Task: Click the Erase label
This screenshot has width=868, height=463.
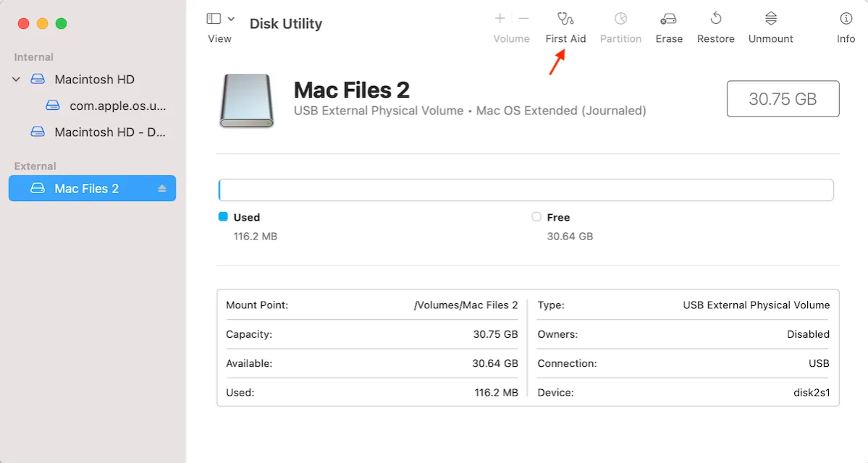Action: (x=669, y=39)
